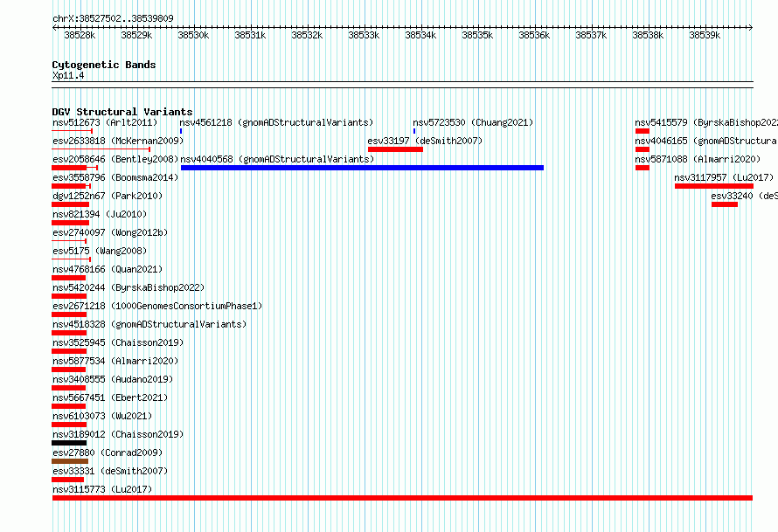Click the chrX:38527502..38539809 coordinate label
Screen dimensions: 778x532
[113, 19]
